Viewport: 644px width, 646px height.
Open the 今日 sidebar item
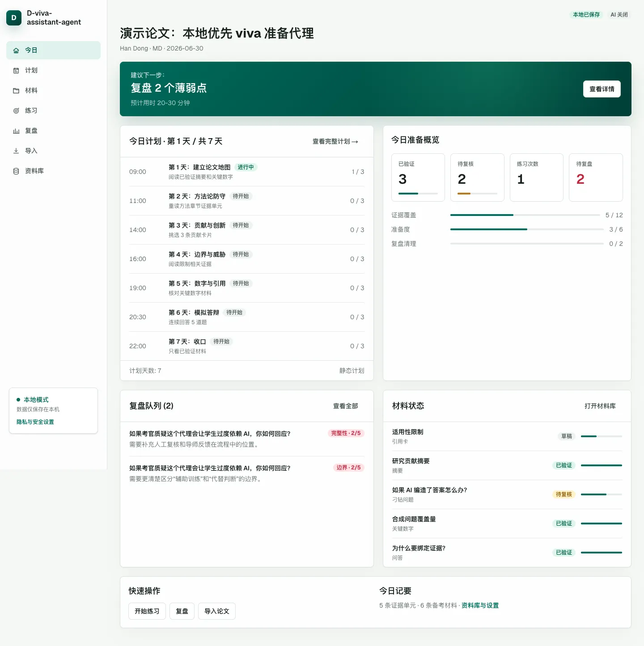pyautogui.click(x=53, y=50)
